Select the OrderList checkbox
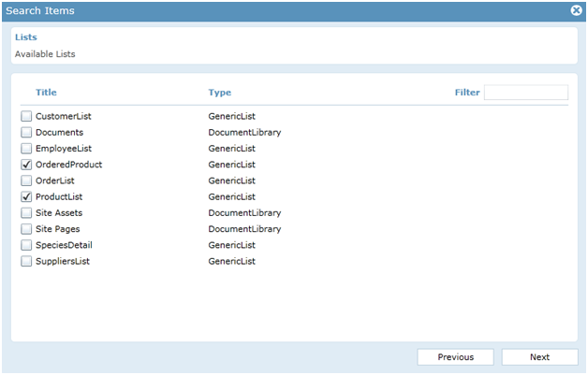The height and width of the screenshot is (375, 588). coord(25,180)
